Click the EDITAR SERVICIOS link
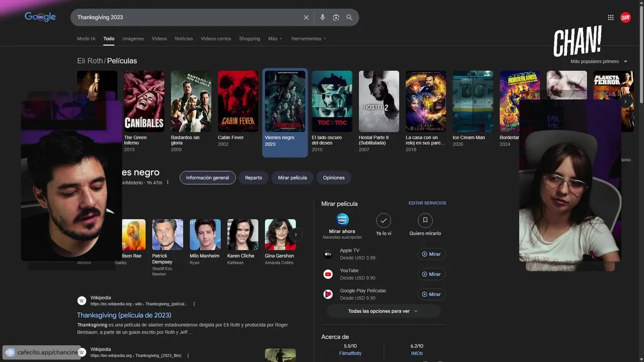The width and height of the screenshot is (644, 362). (427, 203)
